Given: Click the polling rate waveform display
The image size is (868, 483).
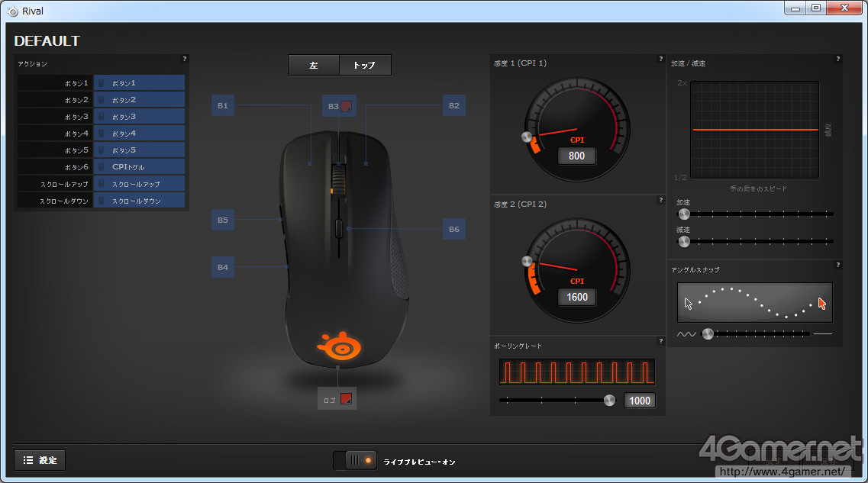Looking at the screenshot, I should [577, 372].
